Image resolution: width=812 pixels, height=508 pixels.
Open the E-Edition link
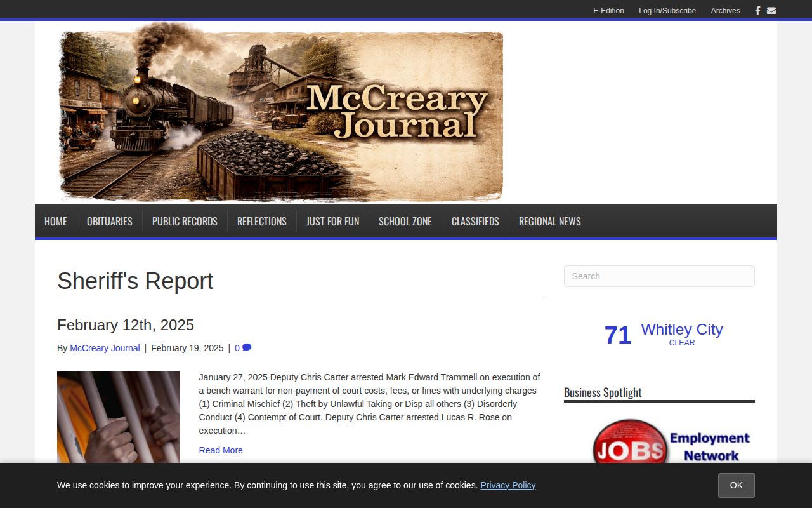click(608, 11)
